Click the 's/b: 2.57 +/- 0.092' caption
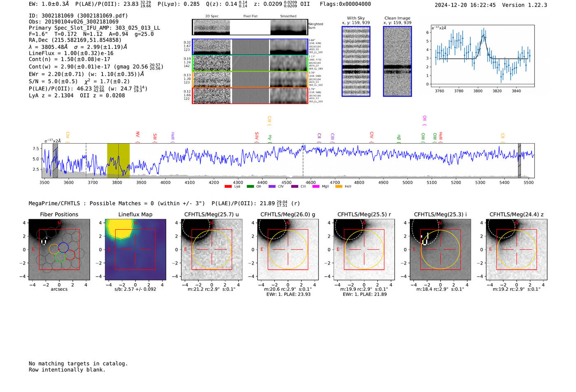The image size is (576, 392). pos(135,289)
